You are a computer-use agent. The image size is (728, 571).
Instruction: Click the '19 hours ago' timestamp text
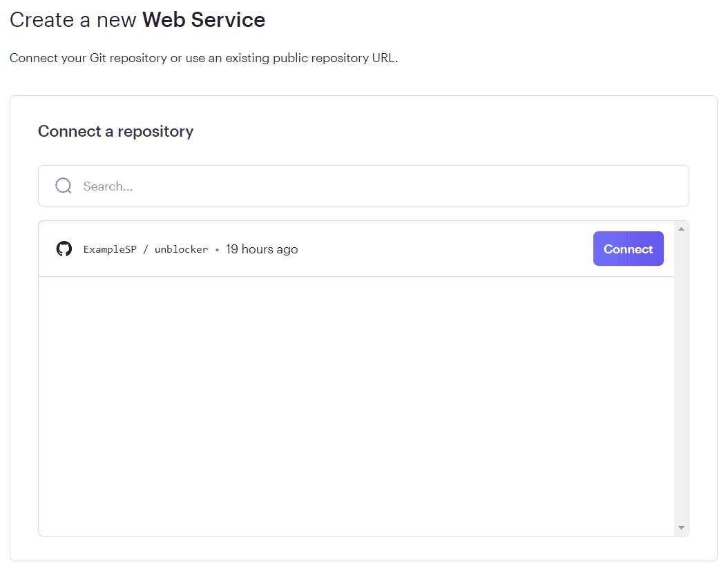pyautogui.click(x=262, y=249)
